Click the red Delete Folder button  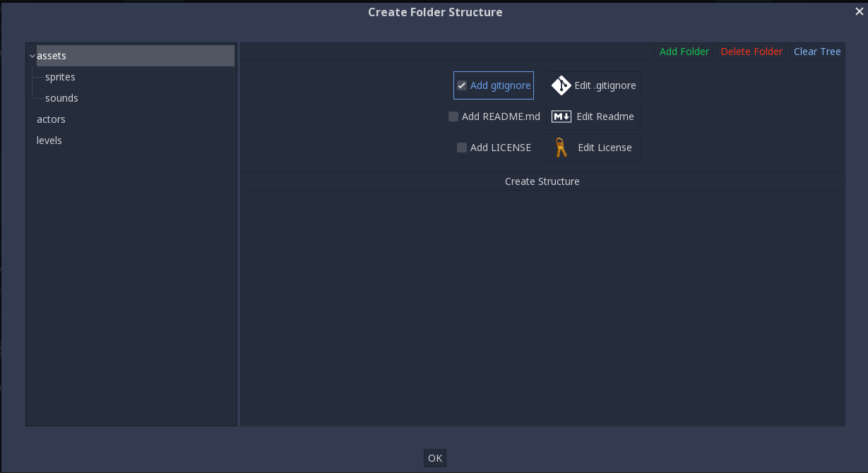coord(751,52)
